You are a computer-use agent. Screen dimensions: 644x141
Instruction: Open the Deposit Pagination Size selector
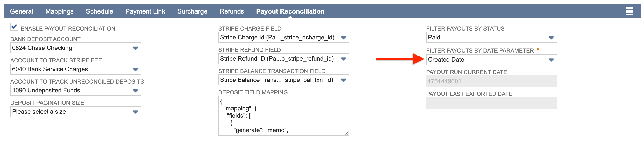(135, 112)
